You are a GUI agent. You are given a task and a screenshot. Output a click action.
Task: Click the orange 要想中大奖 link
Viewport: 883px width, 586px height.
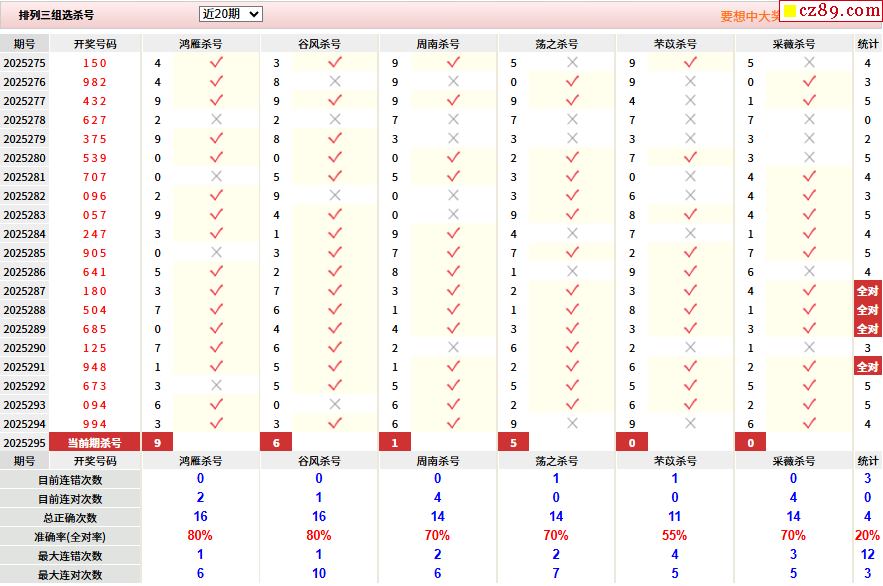(750, 16)
